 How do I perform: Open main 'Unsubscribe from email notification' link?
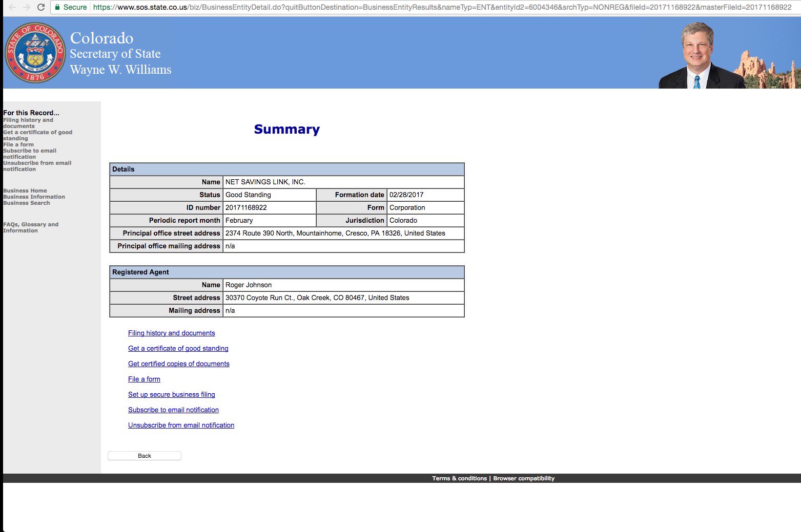click(x=181, y=425)
